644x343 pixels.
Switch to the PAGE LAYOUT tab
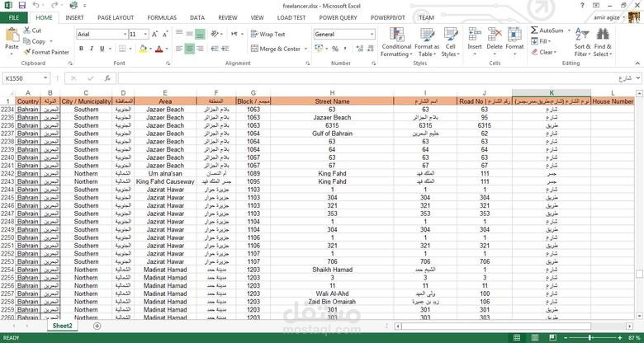[116, 17]
